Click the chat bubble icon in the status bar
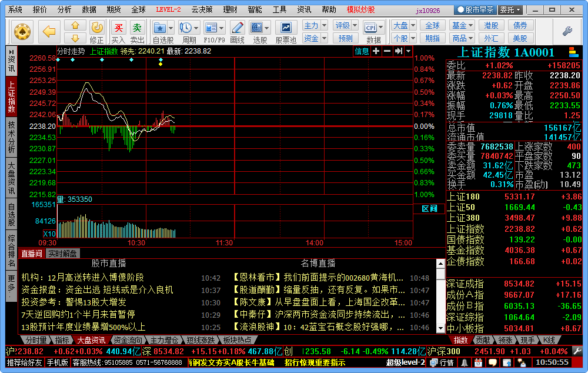Viewport: 588px width, 373px height. click(x=492, y=362)
